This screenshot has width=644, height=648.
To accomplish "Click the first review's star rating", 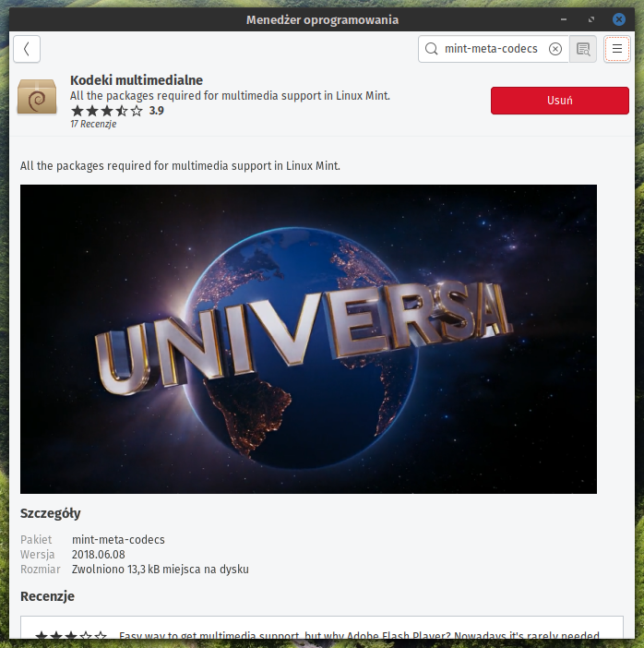I will click(71, 635).
